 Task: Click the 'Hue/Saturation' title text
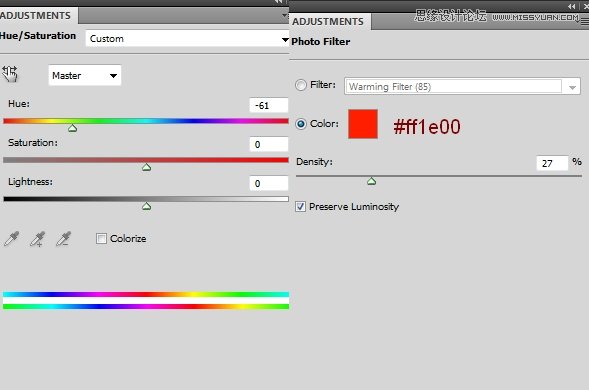38,36
